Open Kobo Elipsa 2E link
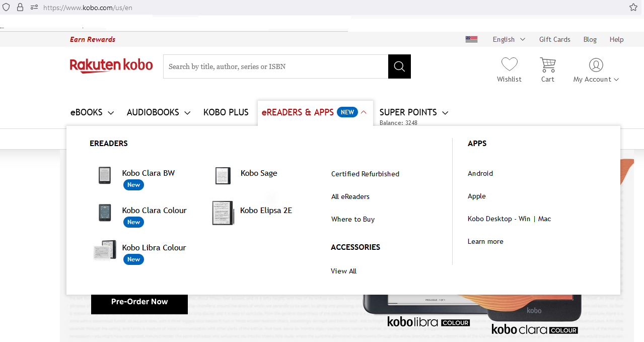The image size is (644, 342). pyautogui.click(x=266, y=211)
